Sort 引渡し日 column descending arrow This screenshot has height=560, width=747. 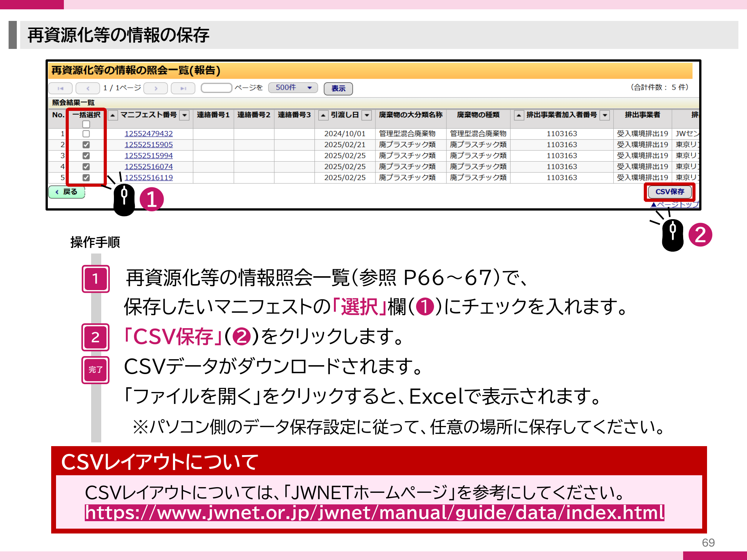(x=367, y=115)
